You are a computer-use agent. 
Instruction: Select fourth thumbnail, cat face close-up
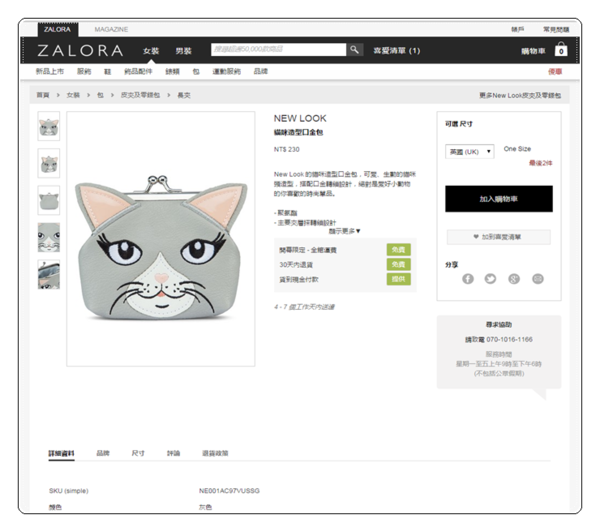pos(49,237)
